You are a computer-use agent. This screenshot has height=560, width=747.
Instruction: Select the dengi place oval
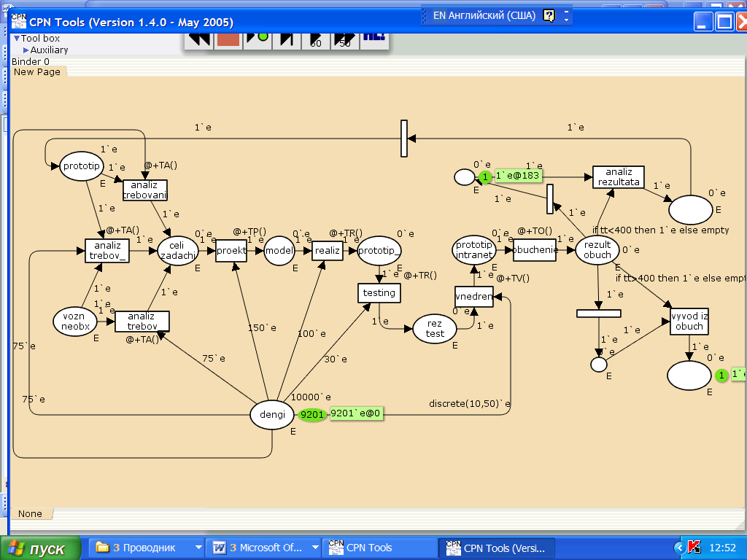[272, 415]
